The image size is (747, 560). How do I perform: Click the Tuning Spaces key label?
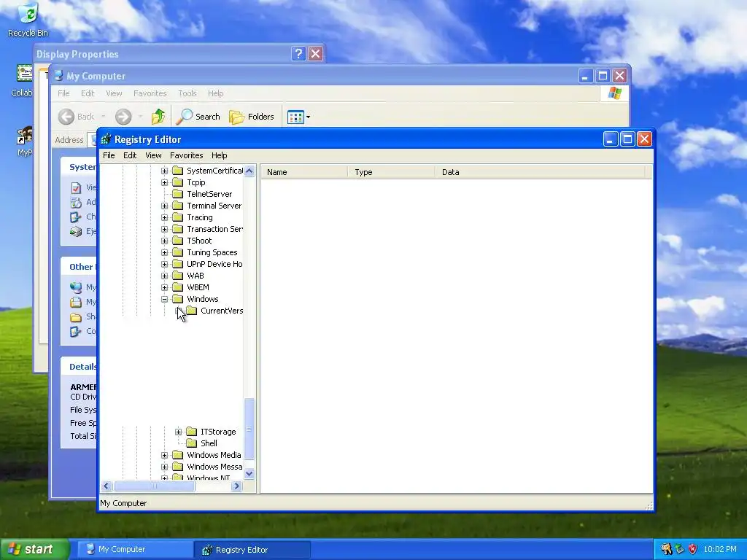point(212,252)
